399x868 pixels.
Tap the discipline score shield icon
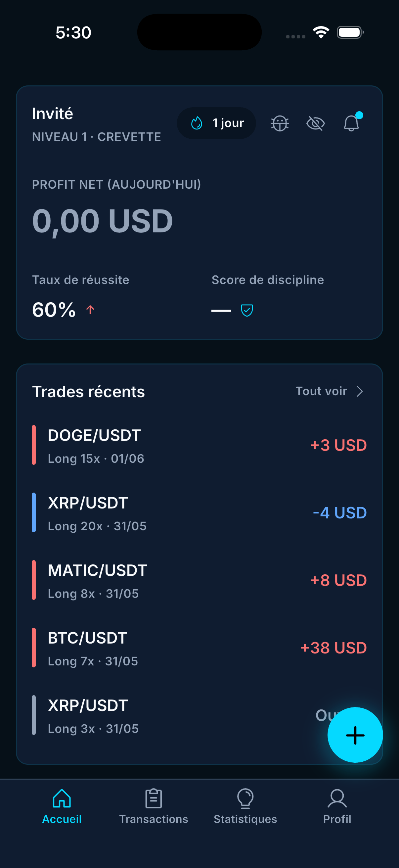[x=247, y=310]
